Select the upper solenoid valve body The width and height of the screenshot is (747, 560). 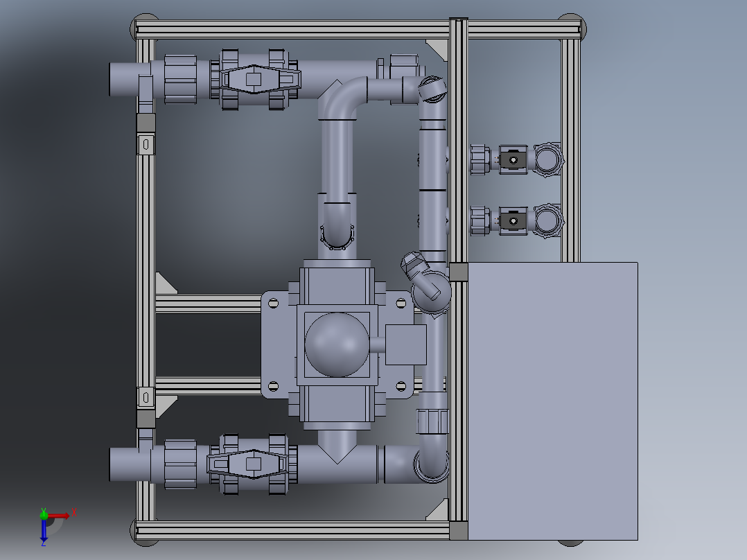point(513,159)
